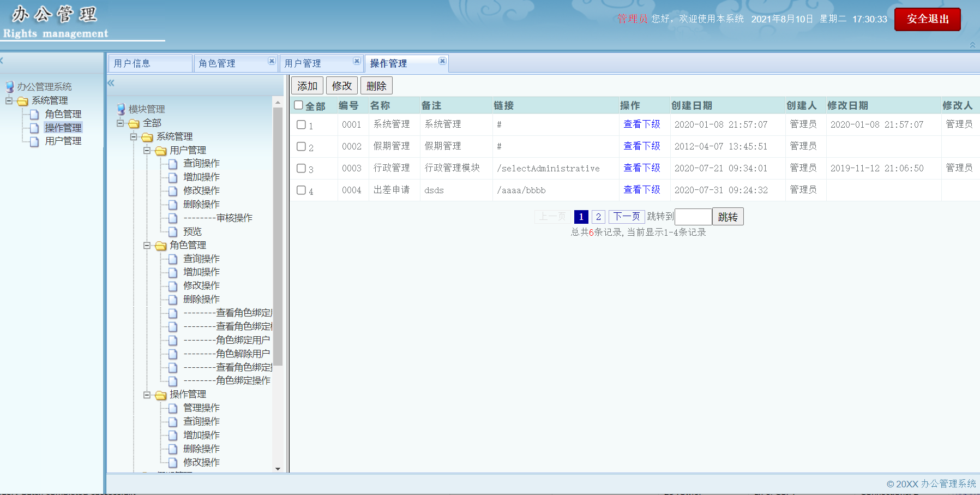Click the red 安全退出 button

[927, 19]
